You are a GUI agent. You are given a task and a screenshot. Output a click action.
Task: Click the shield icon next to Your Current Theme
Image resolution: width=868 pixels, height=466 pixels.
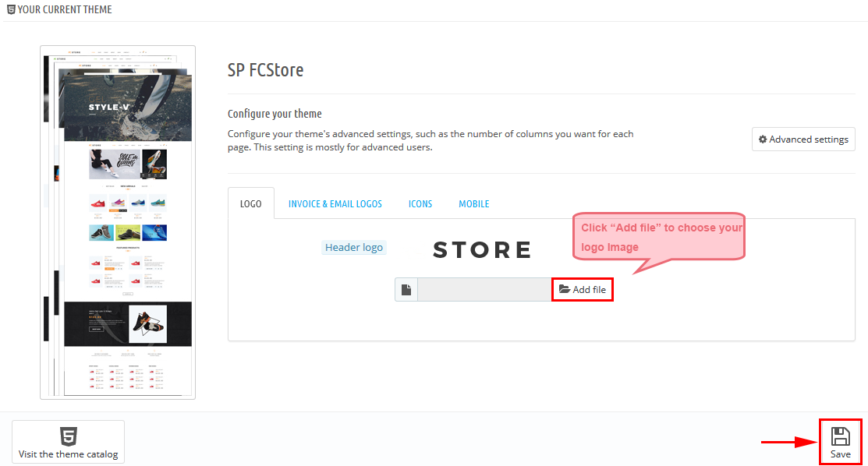pyautogui.click(x=10, y=9)
